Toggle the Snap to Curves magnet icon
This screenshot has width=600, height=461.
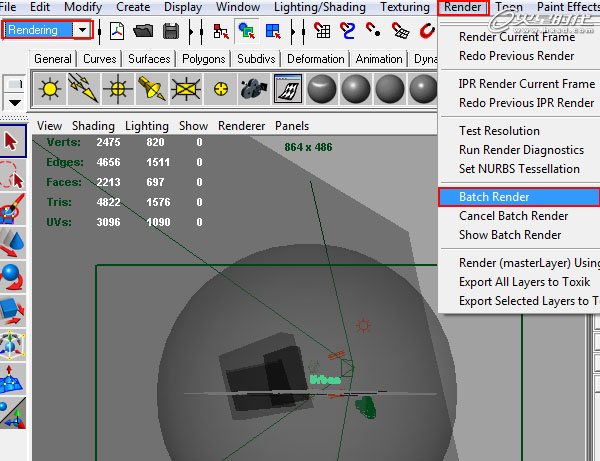pos(347,31)
